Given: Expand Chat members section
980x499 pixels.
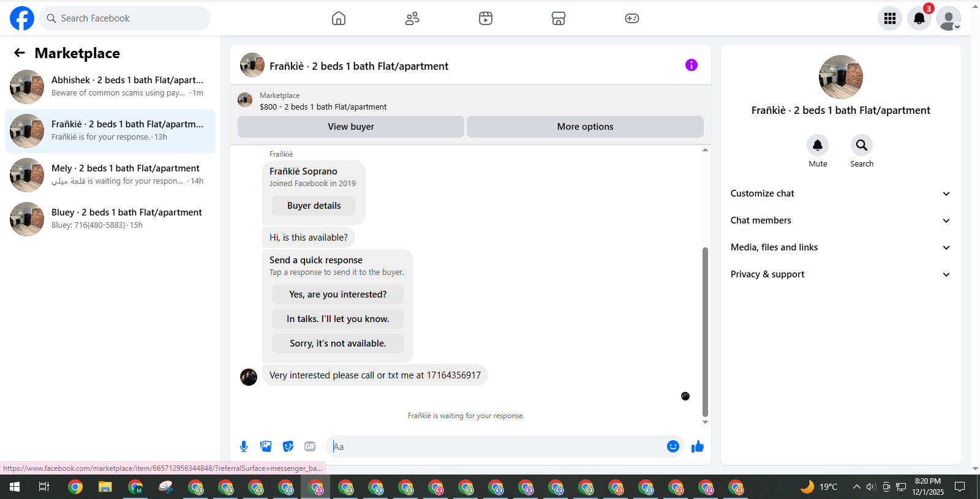Looking at the screenshot, I should [x=840, y=220].
